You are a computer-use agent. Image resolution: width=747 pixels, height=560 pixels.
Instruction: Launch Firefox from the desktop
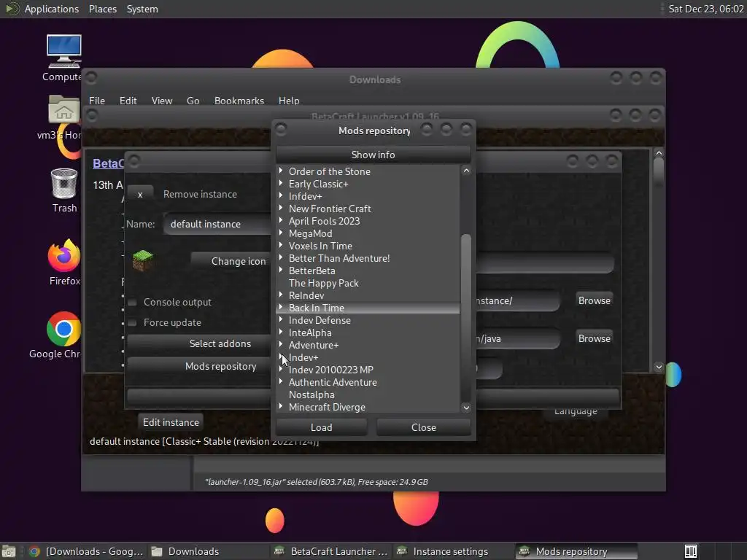click(64, 255)
